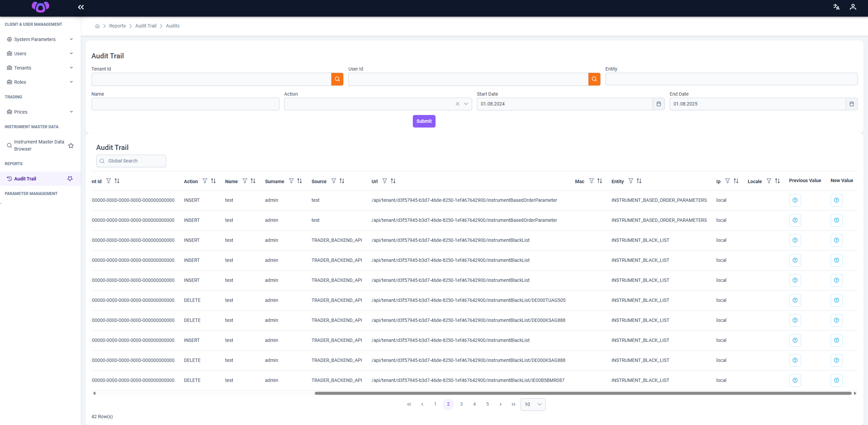
Task: Open the rows-per-page dropdown showing 10
Action: click(x=533, y=404)
